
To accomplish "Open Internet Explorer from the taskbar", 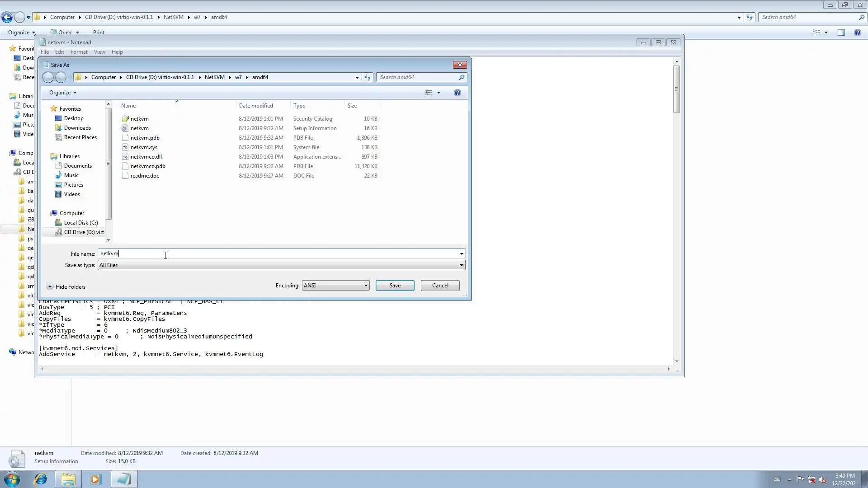I will (41, 479).
